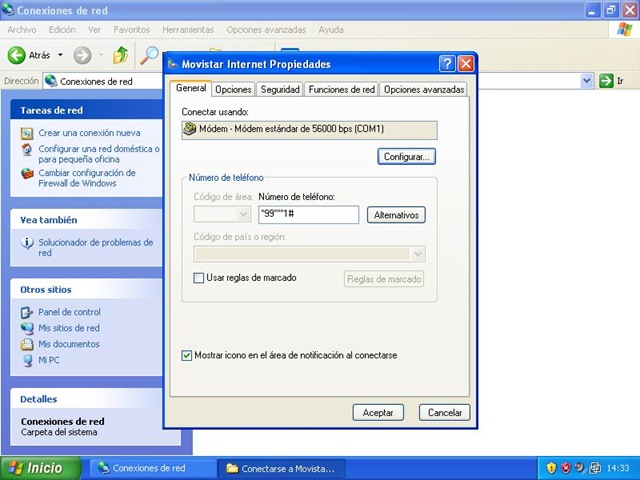Close the Movistar Internet Propiedades dialog

[x=466, y=64]
